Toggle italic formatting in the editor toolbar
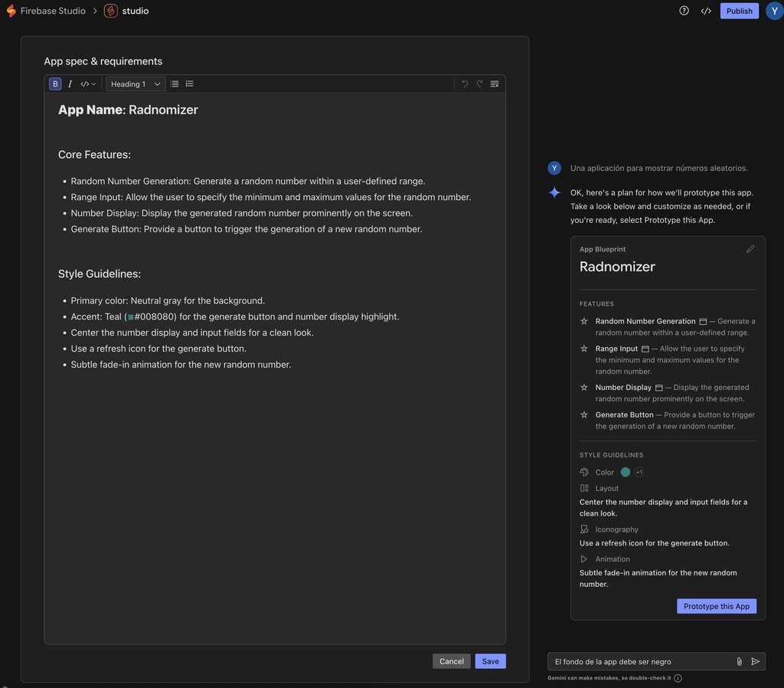The image size is (784, 688). [x=70, y=84]
